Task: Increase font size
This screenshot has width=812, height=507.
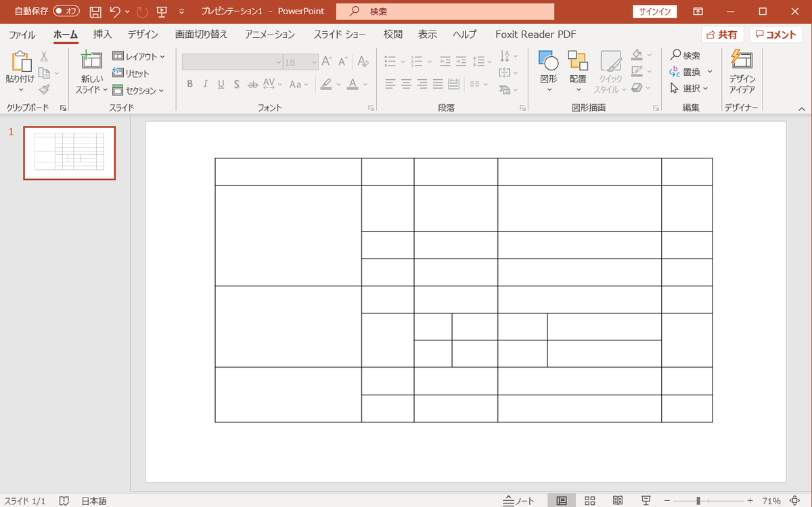Action: point(327,62)
